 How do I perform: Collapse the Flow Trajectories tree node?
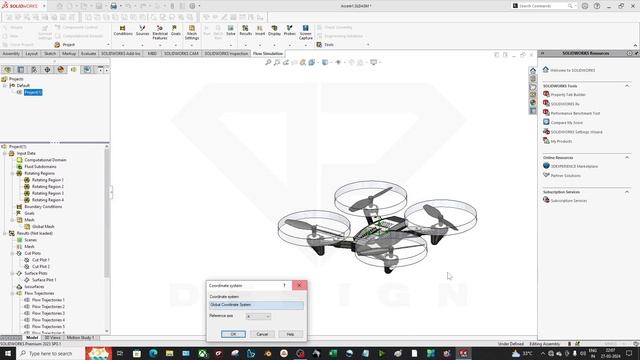tap(12, 293)
